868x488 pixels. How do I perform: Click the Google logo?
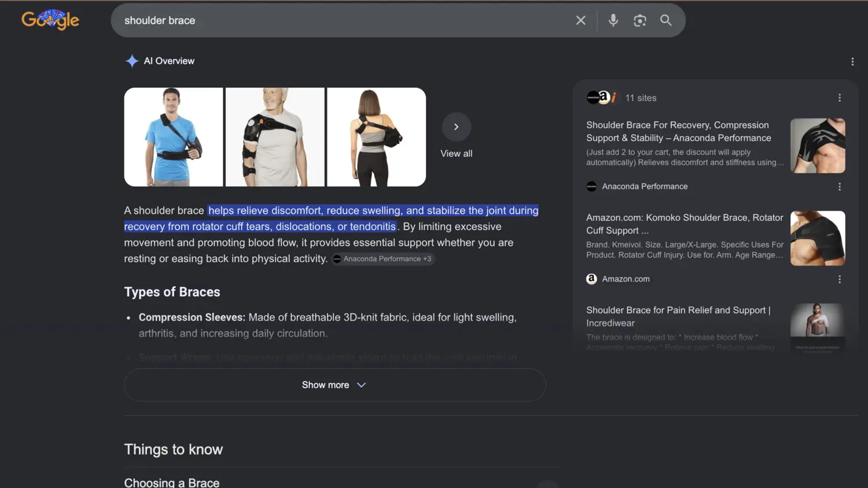pyautogui.click(x=50, y=20)
